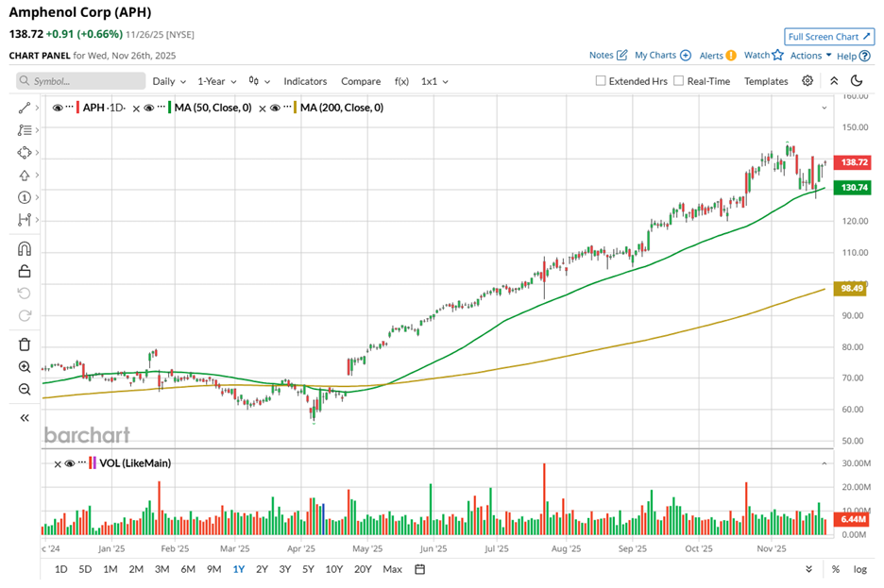The image size is (884, 588).
Task: Open the Daily interval dropdown
Action: pyautogui.click(x=169, y=82)
